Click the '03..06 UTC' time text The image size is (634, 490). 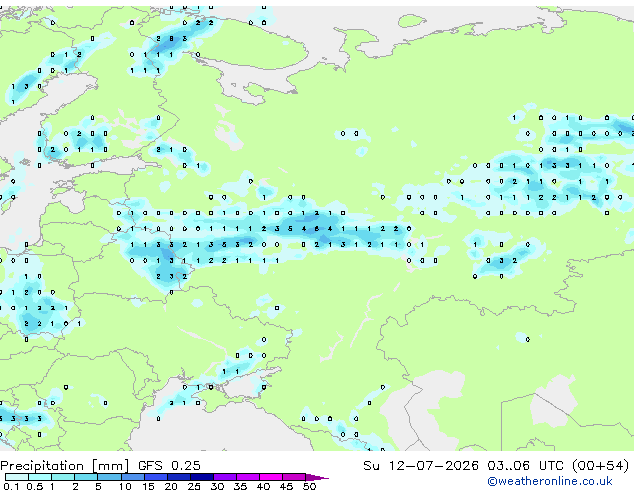(525, 466)
